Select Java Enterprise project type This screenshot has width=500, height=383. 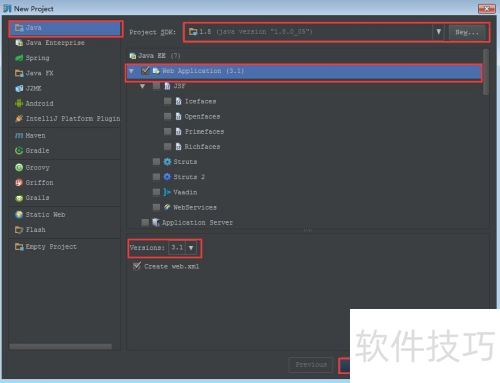65,43
